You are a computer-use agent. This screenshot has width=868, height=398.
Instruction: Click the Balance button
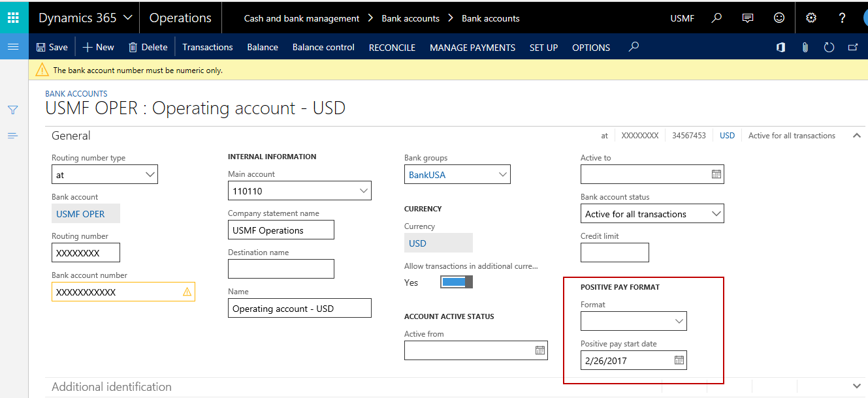[263, 47]
